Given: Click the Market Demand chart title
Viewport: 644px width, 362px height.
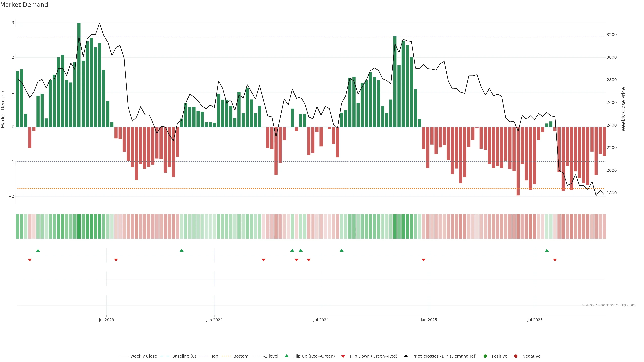Looking at the screenshot, I should 24,5.
